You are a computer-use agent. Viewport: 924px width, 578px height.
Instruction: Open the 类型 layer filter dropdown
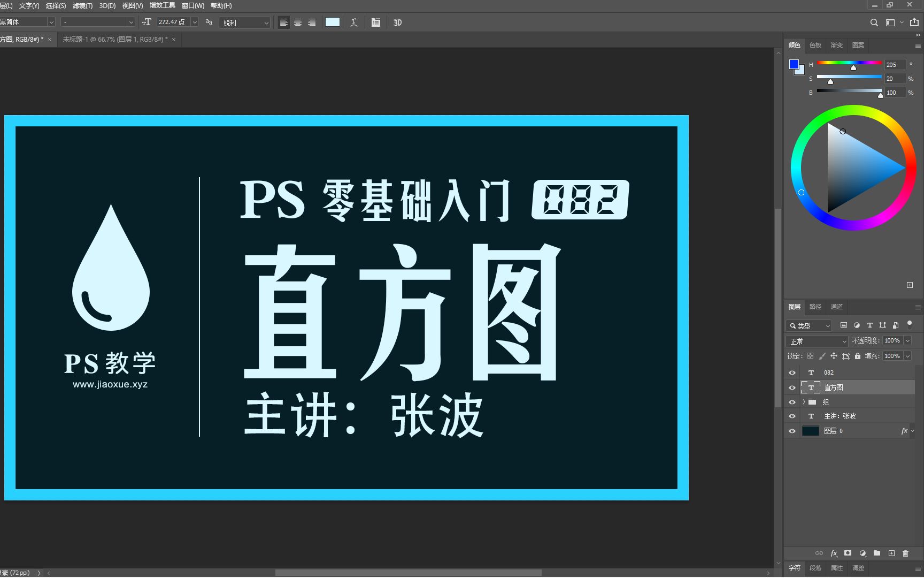(808, 325)
